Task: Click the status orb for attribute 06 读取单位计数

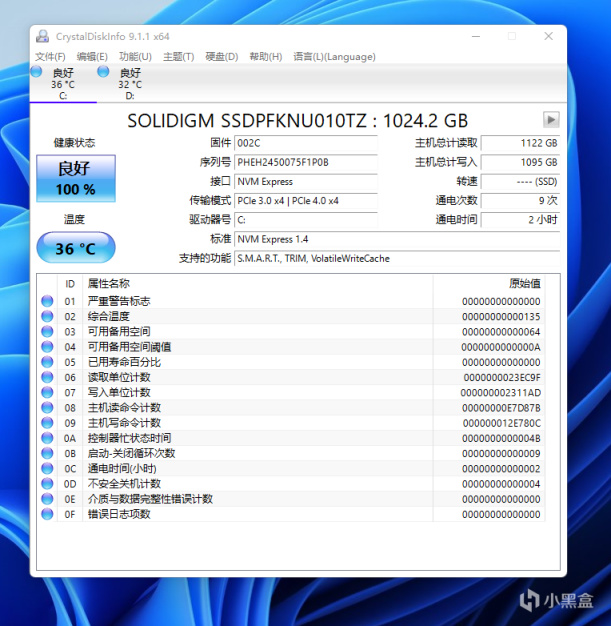Action: [x=47, y=377]
